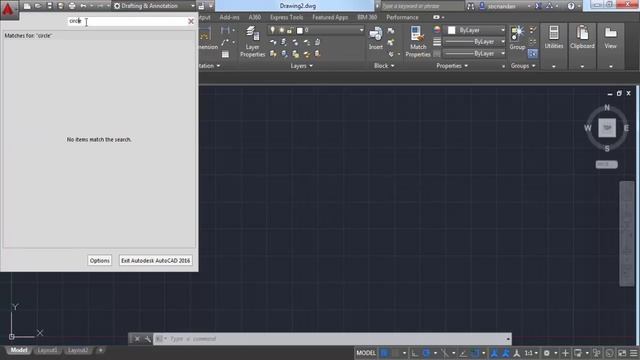Screen dimensions: 640x360
Task: Click the Exchange Apps icon in title bar
Action: pos(538,6)
